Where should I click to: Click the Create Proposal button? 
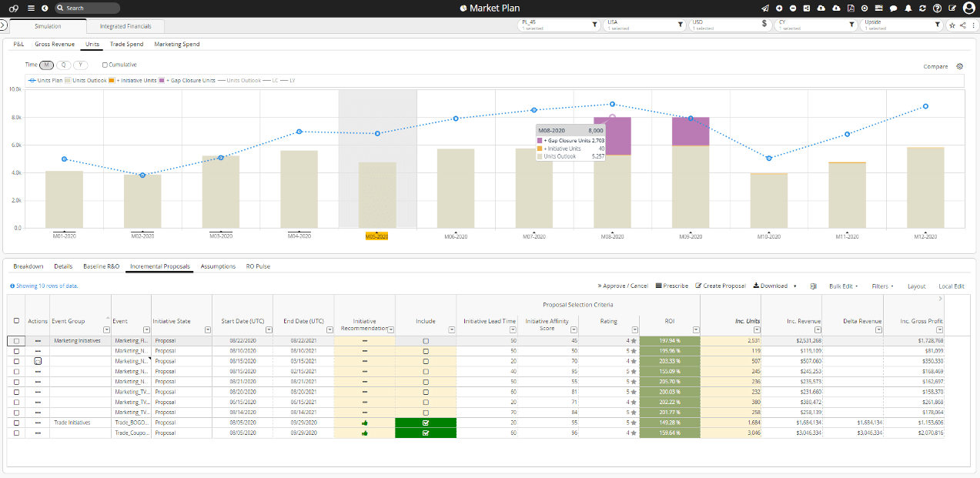pos(721,286)
